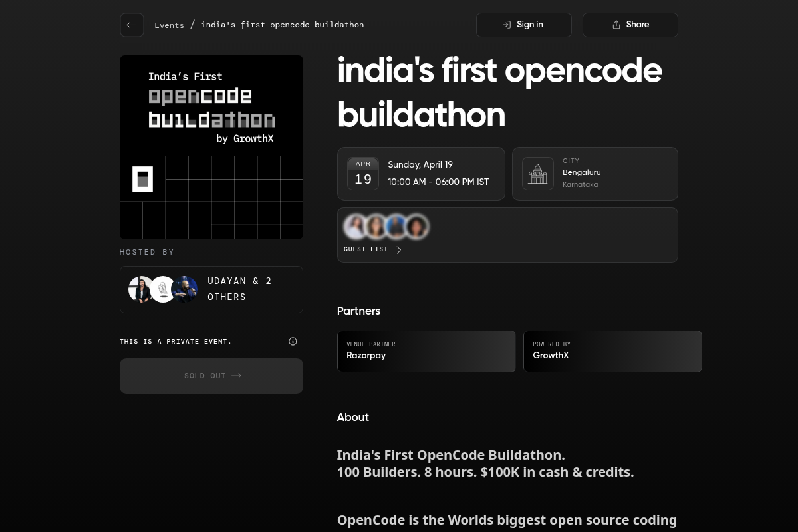Click the Partners section heading
Viewport: 798px width, 532px height.
coord(358,311)
